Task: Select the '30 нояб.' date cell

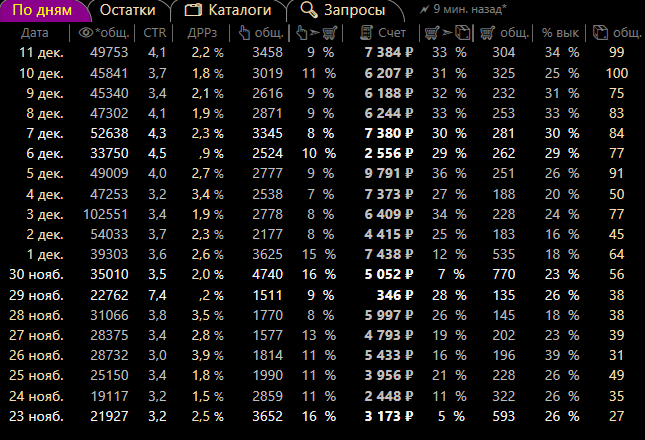Action: pyautogui.click(x=36, y=274)
